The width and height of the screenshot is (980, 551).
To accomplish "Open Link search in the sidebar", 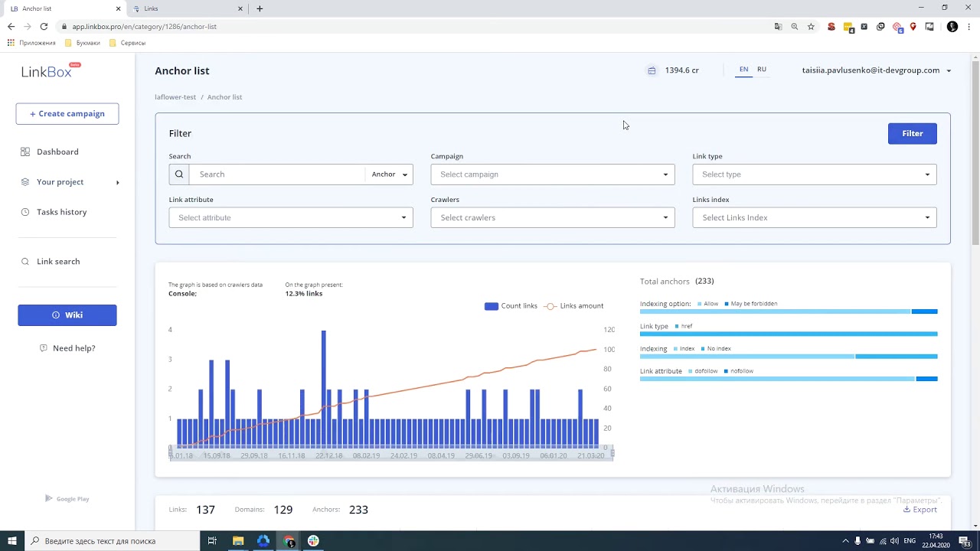I will 58,262.
